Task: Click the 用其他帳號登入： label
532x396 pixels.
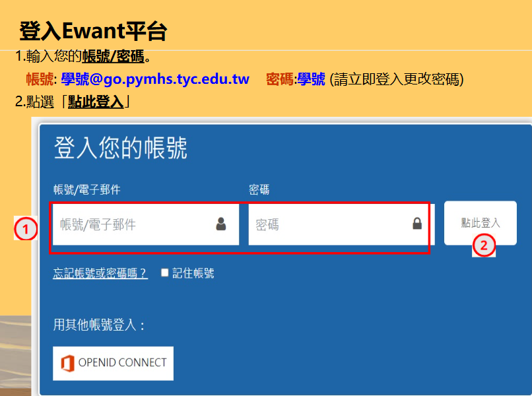Action: (99, 325)
